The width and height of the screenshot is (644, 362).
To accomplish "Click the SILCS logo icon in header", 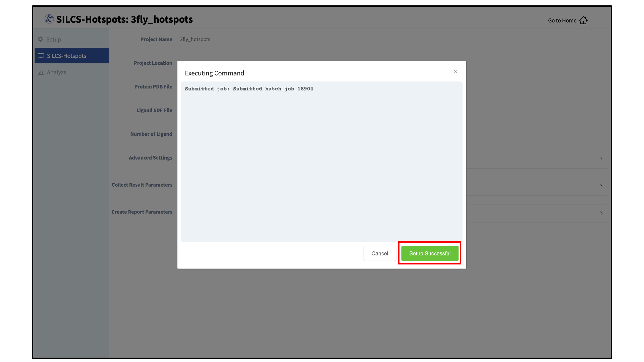I will (x=49, y=19).
